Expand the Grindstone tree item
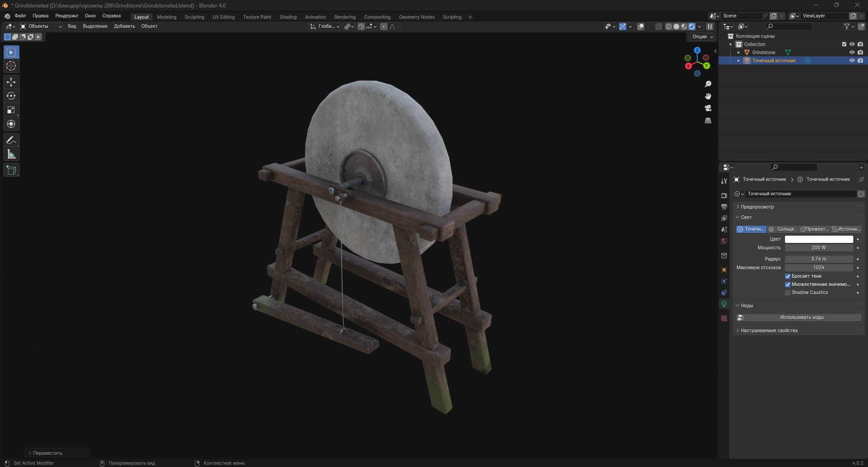Image resolution: width=868 pixels, height=467 pixels. click(739, 52)
